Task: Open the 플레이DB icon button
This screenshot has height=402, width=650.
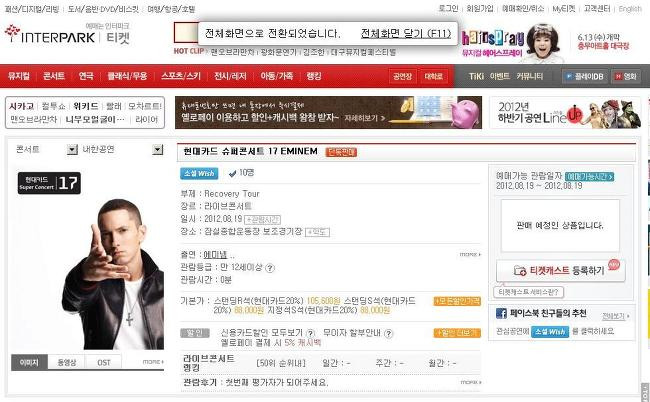Action: (x=585, y=76)
